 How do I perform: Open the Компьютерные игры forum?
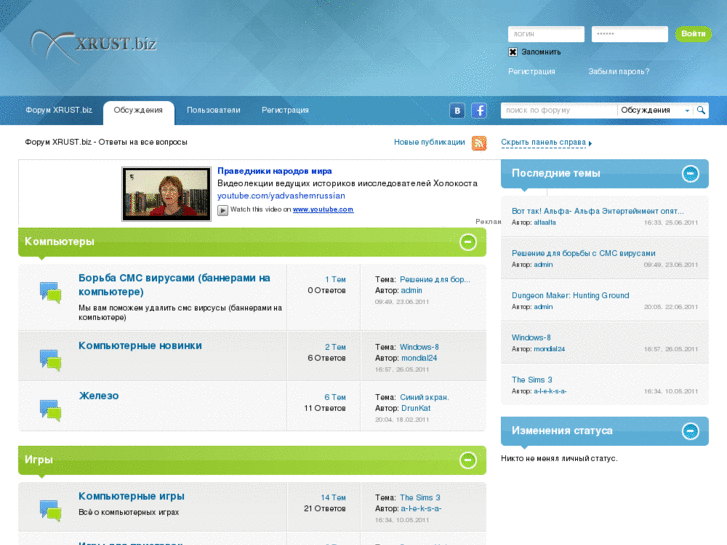(x=131, y=496)
